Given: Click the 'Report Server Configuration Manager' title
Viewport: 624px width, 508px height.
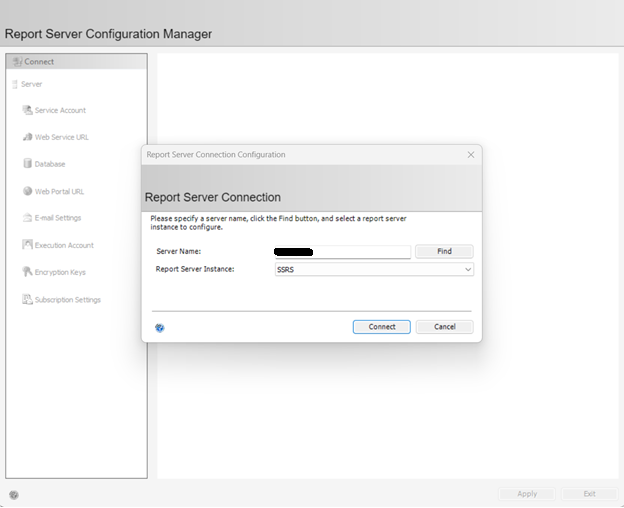Looking at the screenshot, I should [108, 34].
